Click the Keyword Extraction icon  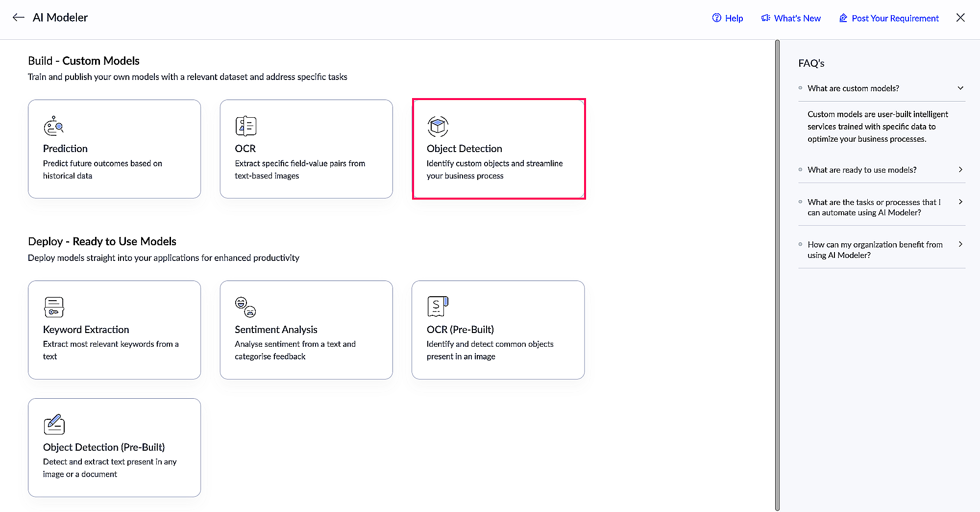click(x=54, y=307)
